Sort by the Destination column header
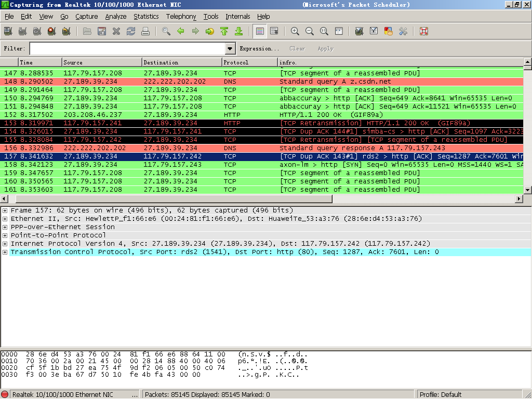 (x=181, y=62)
